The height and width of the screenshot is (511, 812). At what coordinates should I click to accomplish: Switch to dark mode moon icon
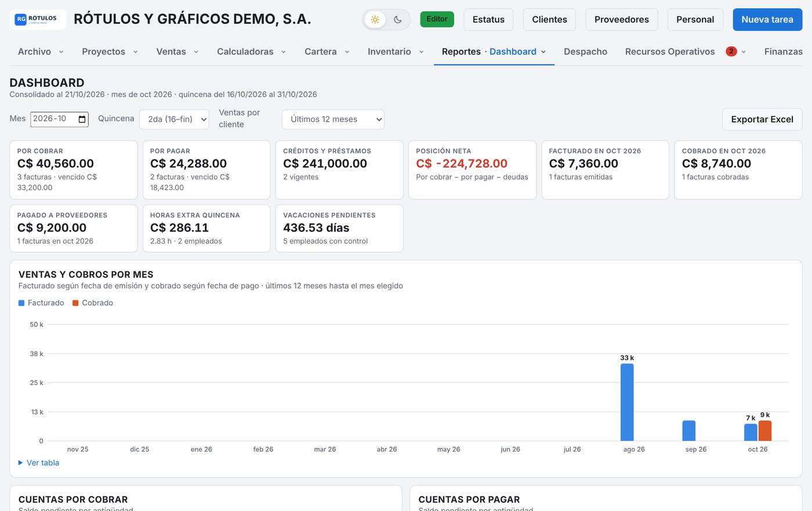coord(397,20)
